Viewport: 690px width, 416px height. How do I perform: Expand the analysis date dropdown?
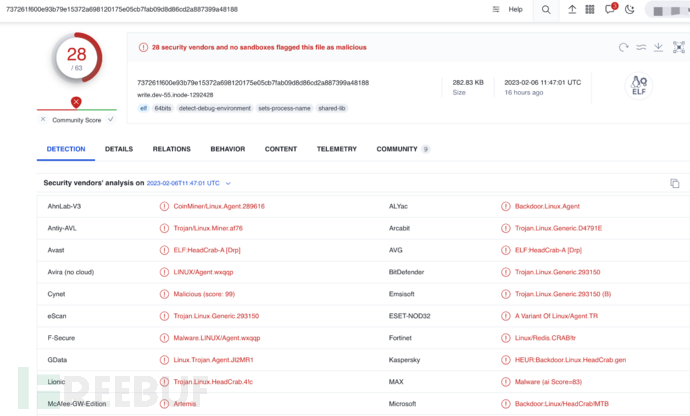(x=228, y=184)
